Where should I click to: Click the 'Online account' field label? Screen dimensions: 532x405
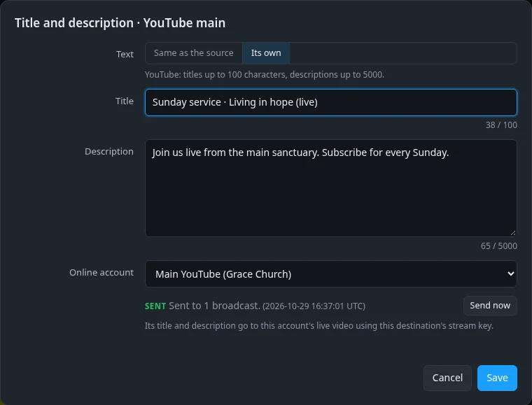click(101, 273)
